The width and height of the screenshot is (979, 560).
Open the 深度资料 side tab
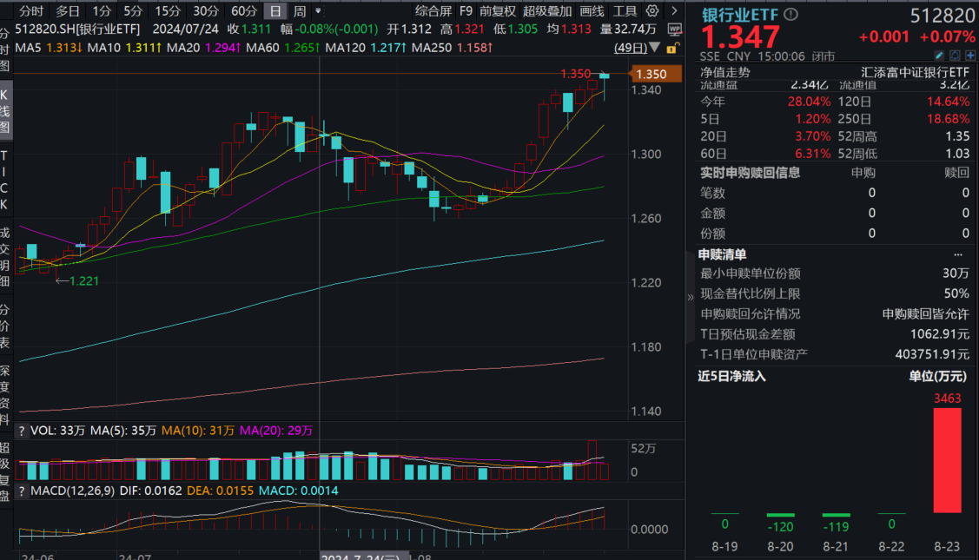[x=5, y=394]
